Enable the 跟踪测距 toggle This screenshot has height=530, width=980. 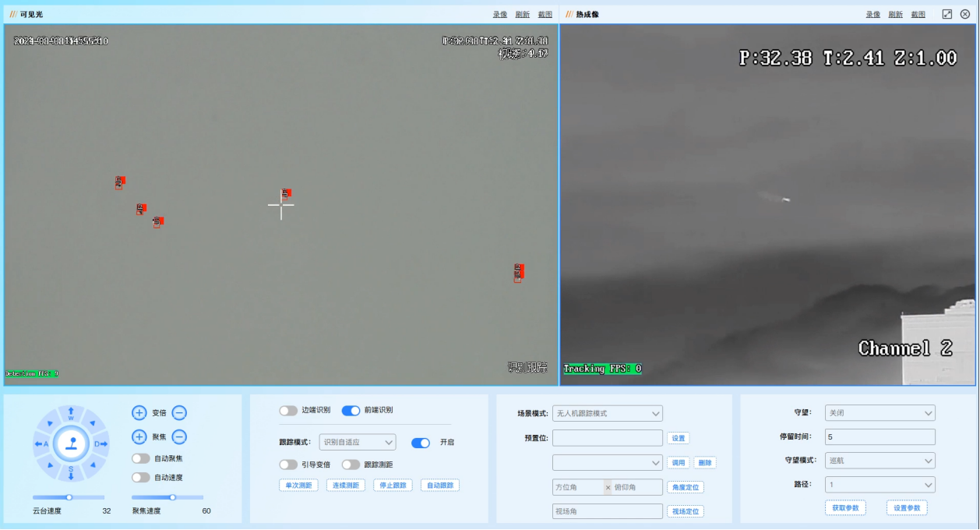[351, 465]
